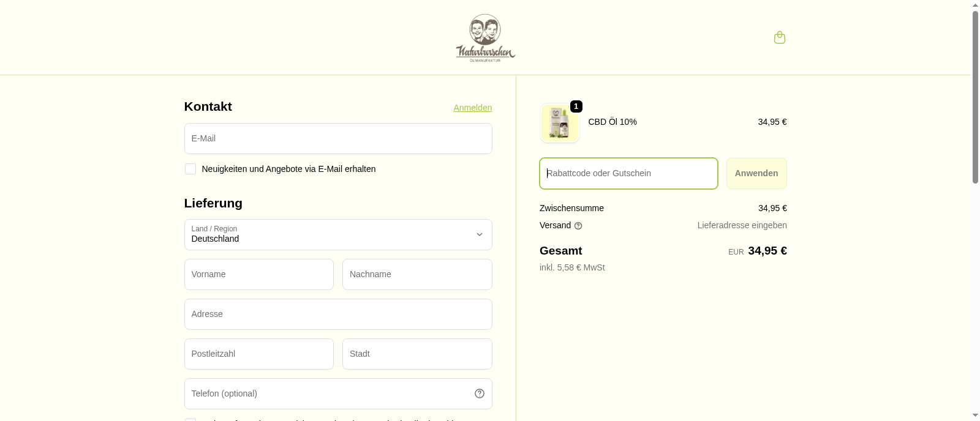Image resolution: width=980 pixels, height=421 pixels.
Task: Tick the checkbox below the Telefon field
Action: (x=190, y=420)
